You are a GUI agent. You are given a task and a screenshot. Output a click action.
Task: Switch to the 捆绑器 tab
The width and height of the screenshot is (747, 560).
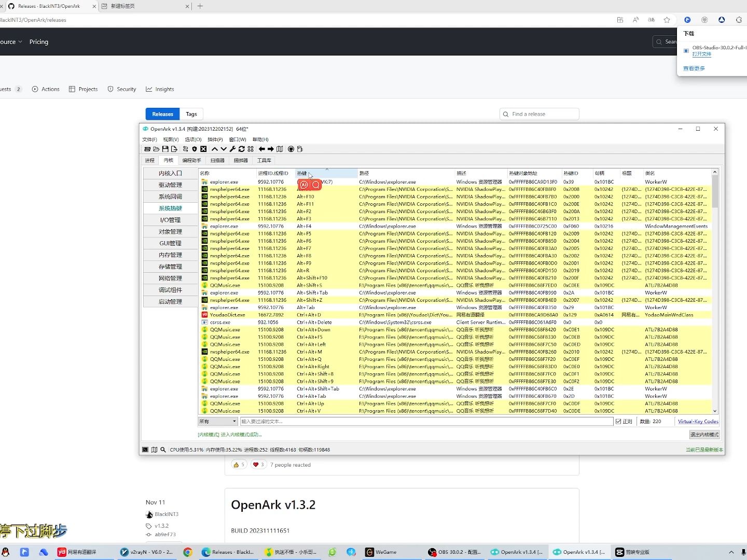coord(241,160)
